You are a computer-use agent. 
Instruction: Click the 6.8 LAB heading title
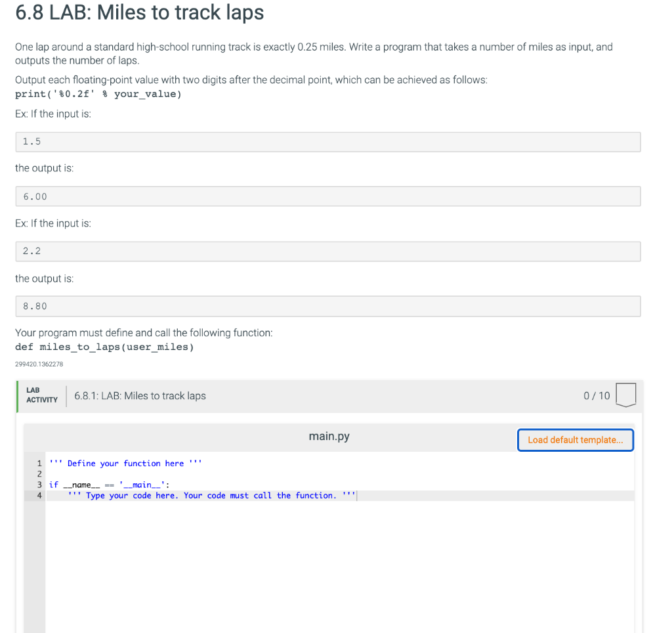click(x=140, y=12)
